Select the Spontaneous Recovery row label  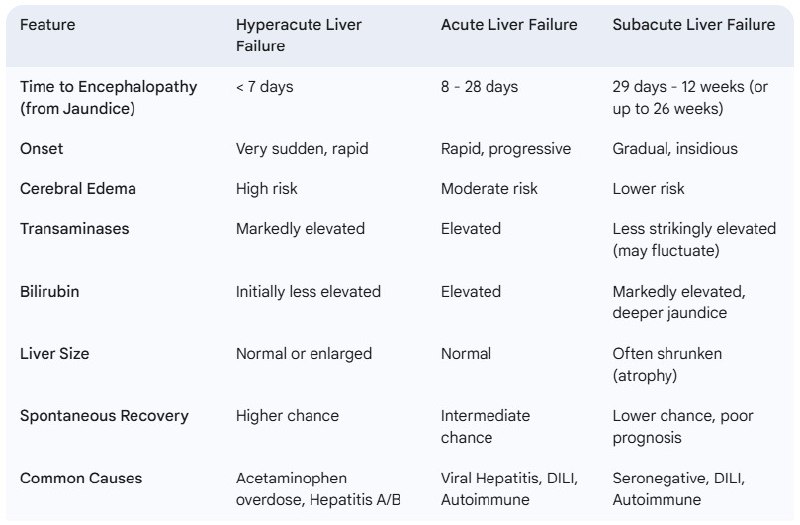click(x=104, y=416)
